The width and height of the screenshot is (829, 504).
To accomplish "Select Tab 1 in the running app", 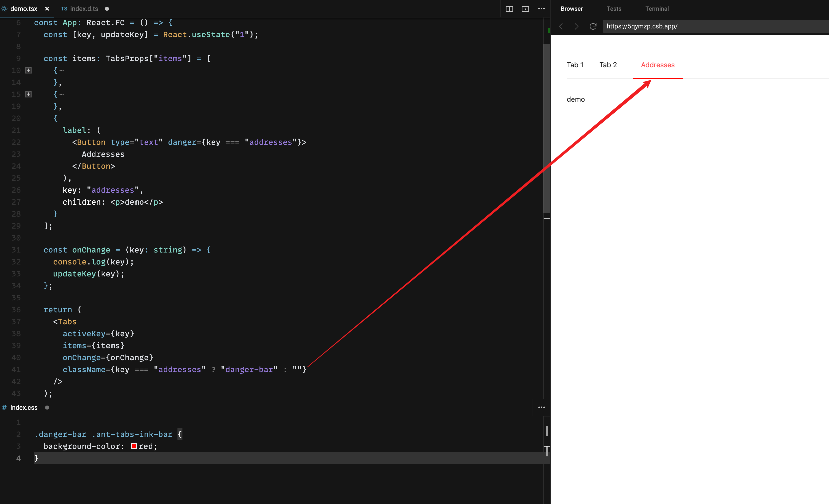I will 575,65.
